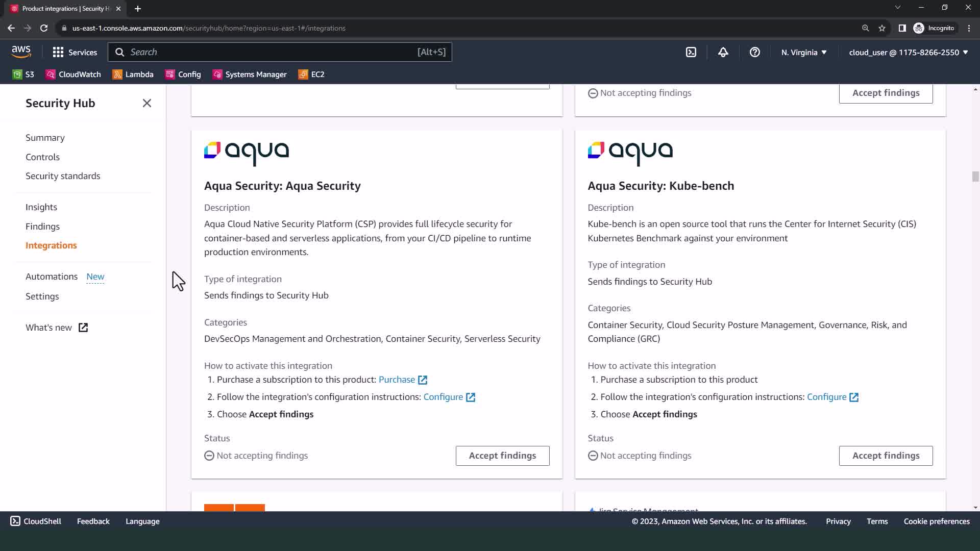Open Chrome tab search chevron
Image resolution: width=980 pixels, height=551 pixels.
[897, 7]
